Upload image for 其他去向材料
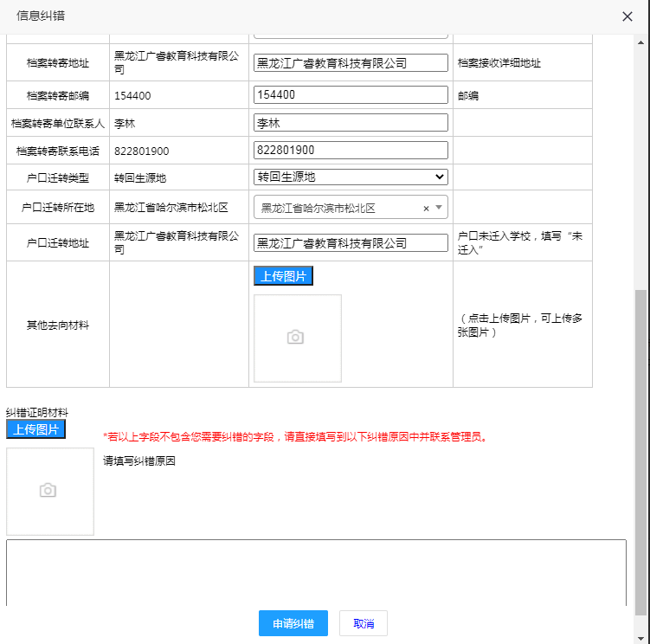Viewport: 650px width, 644px height. click(283, 276)
